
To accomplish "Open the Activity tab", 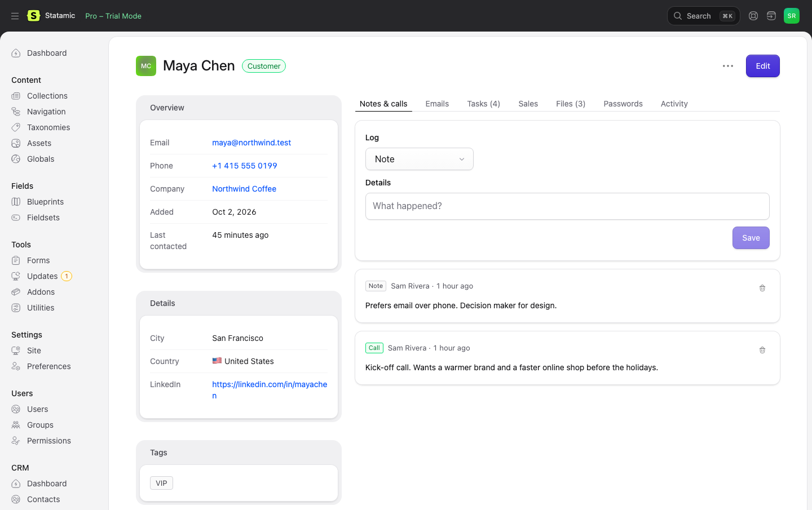I will (x=674, y=104).
